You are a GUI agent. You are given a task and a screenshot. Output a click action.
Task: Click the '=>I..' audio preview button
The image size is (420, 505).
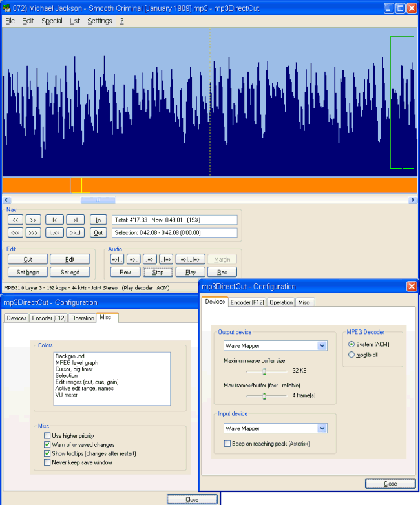click(117, 259)
